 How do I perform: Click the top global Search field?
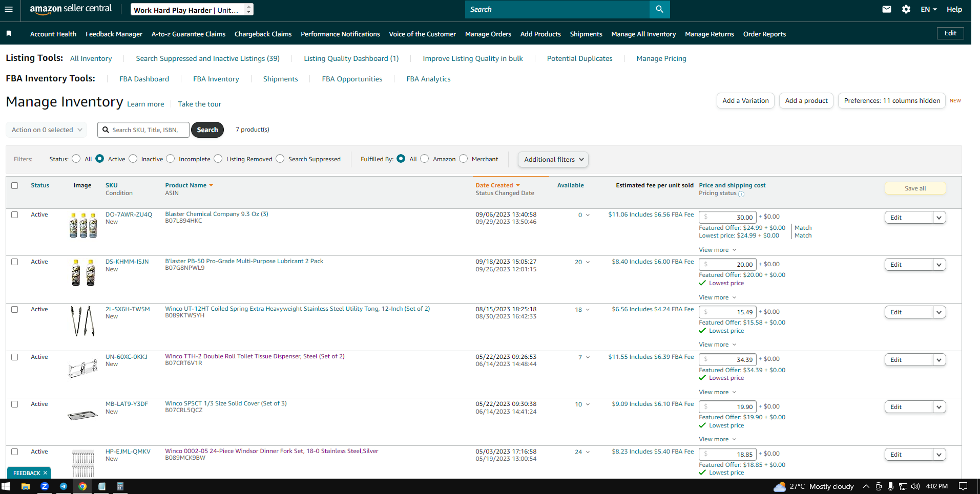click(x=557, y=9)
